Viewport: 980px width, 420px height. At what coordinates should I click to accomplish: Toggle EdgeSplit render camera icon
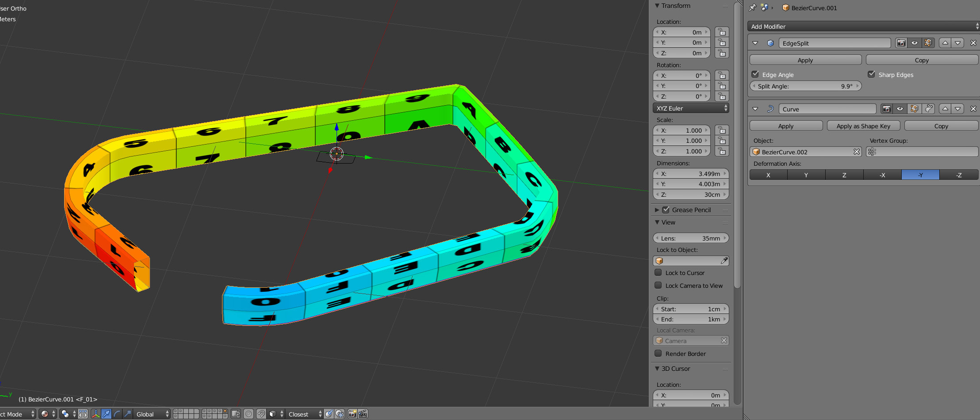tap(901, 43)
